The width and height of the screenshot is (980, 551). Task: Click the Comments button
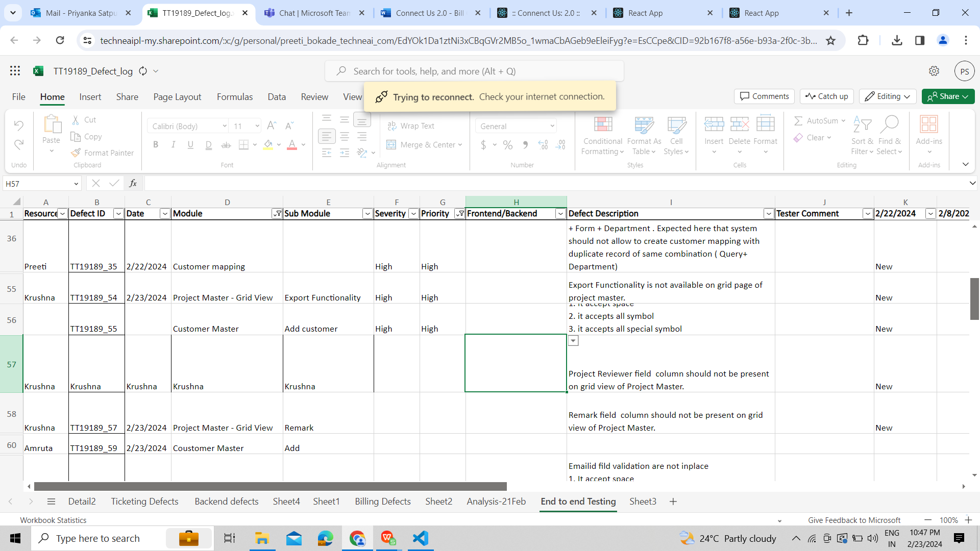(765, 96)
